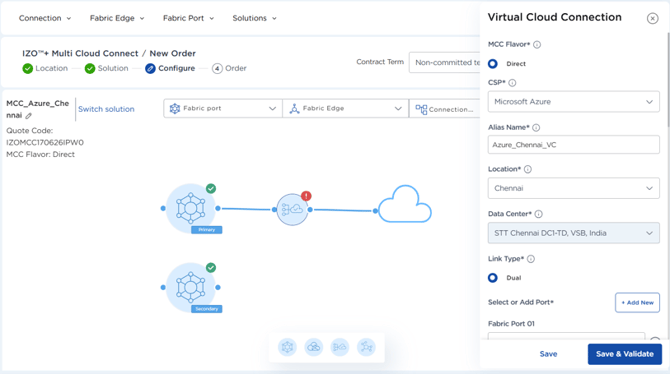Add a fabric port from bottom palette

click(287, 347)
